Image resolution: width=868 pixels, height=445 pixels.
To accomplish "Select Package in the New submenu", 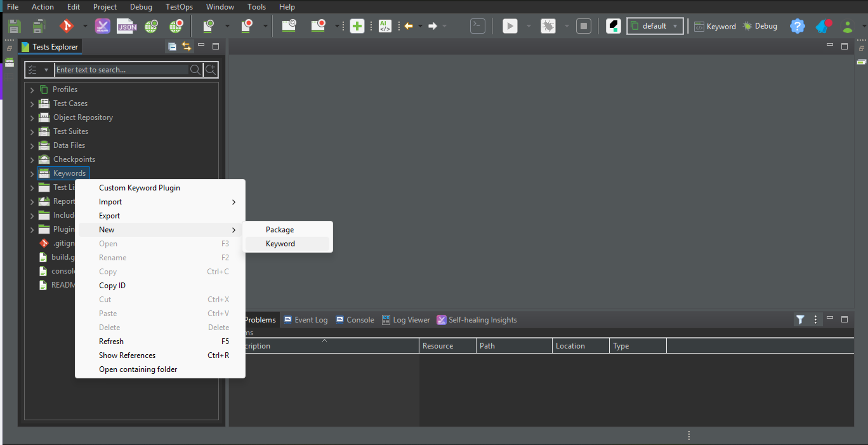I will point(280,230).
